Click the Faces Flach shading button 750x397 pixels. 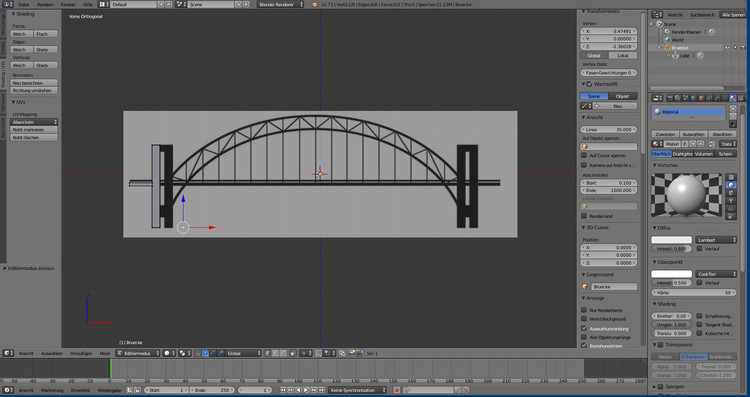pyautogui.click(x=46, y=34)
